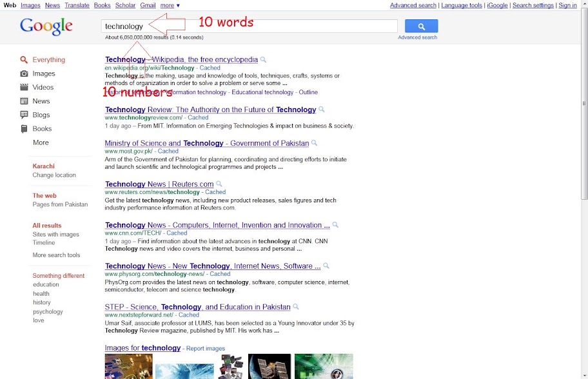This screenshot has width=588, height=379.
Task: Click Advanced search below the search button
Action: tap(417, 37)
